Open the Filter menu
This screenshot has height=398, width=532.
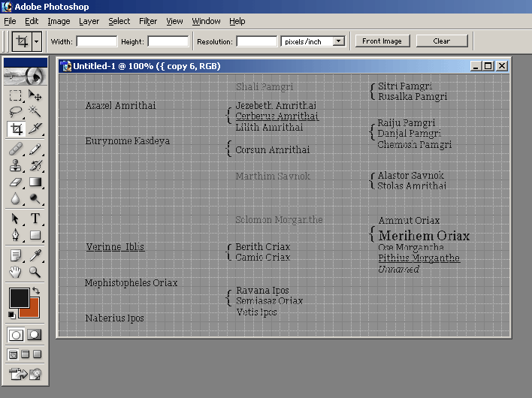(x=148, y=21)
